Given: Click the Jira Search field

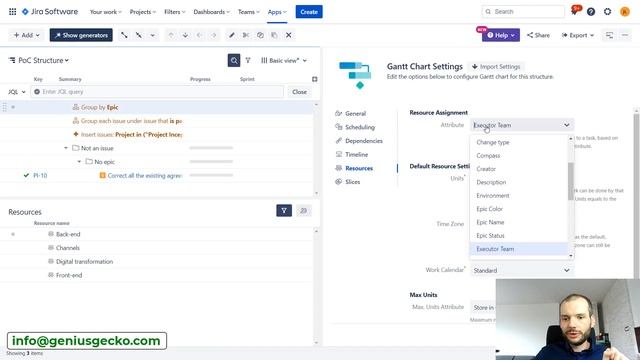Looking at the screenshot, I should click(523, 12).
